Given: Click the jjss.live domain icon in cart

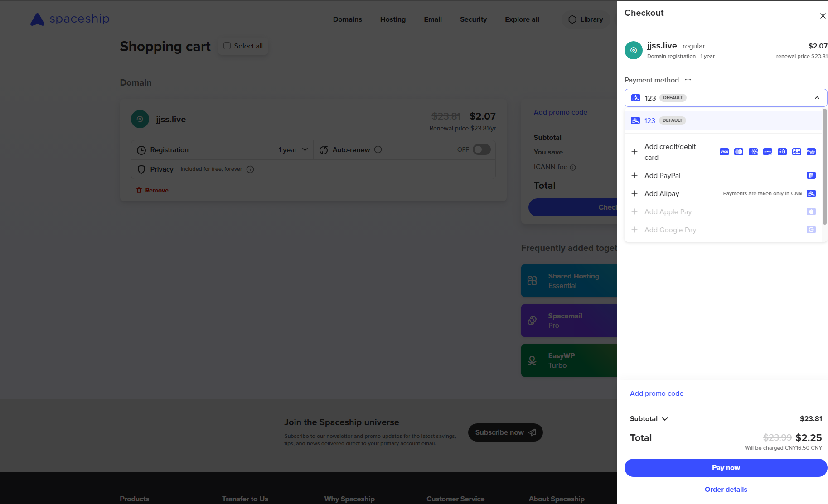Looking at the screenshot, I should (x=140, y=119).
